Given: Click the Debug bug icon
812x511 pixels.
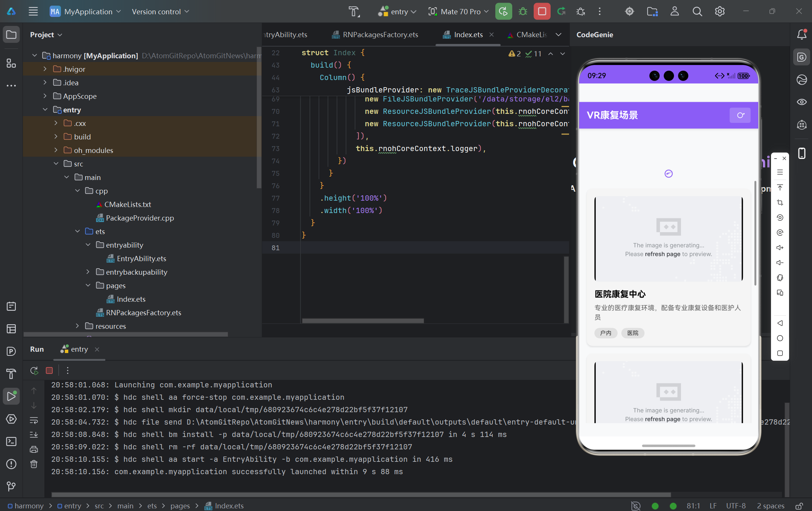Looking at the screenshot, I should tap(523, 12).
